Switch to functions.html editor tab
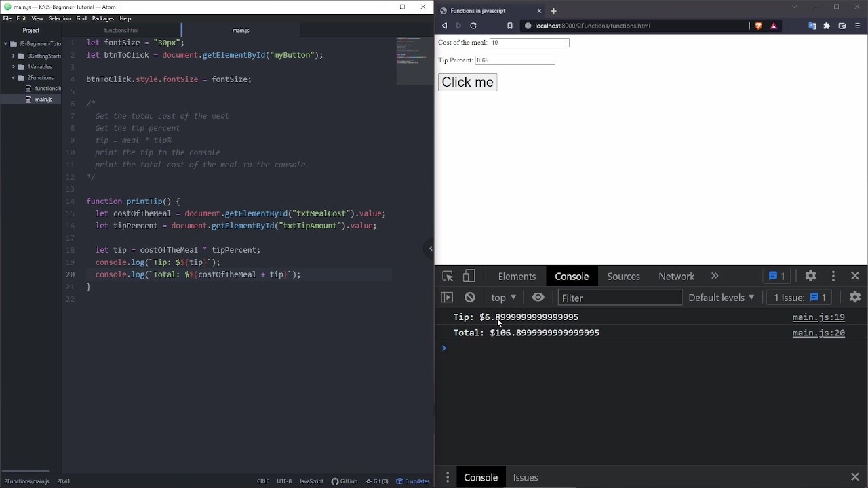The image size is (868, 488). pyautogui.click(x=121, y=30)
